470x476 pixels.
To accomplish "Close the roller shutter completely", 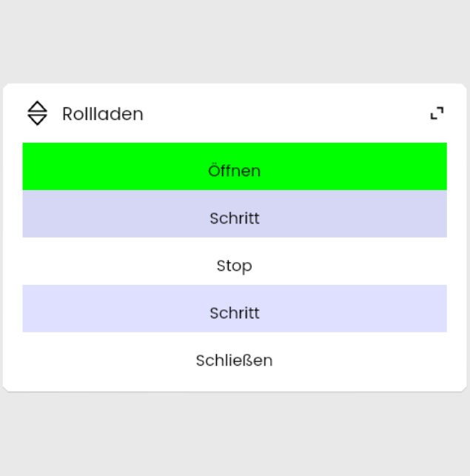I will click(235, 361).
